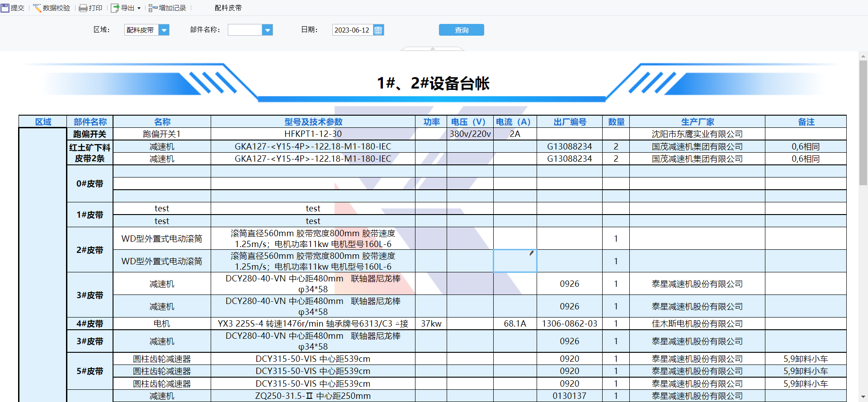Click the scrollbar up arrow
This screenshot has height=402, width=868.
[x=863, y=56]
